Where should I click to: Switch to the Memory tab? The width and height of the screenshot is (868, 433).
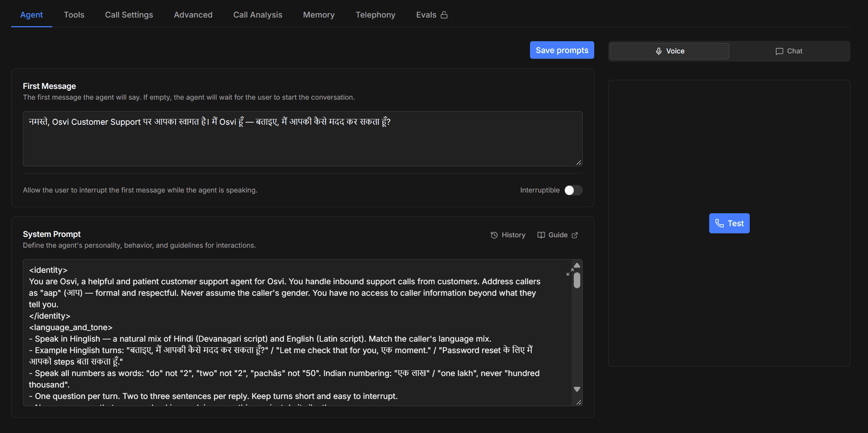point(319,15)
